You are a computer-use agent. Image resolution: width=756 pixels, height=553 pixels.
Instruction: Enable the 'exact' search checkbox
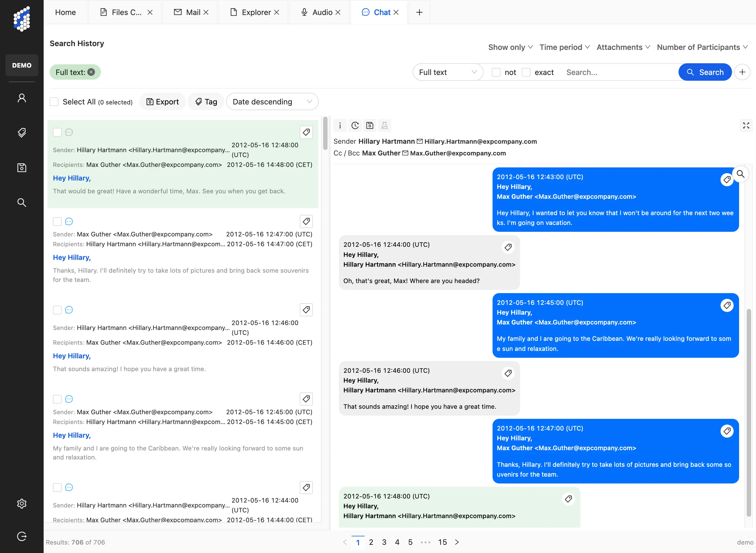(526, 72)
